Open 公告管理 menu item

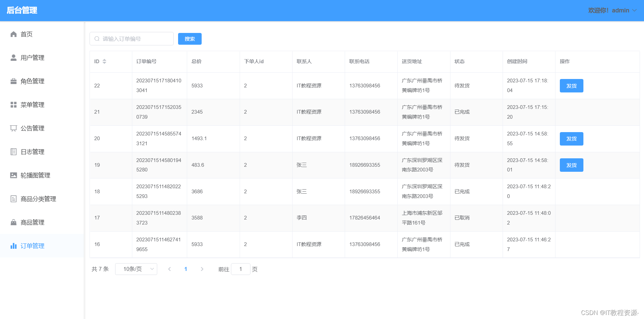click(42, 128)
